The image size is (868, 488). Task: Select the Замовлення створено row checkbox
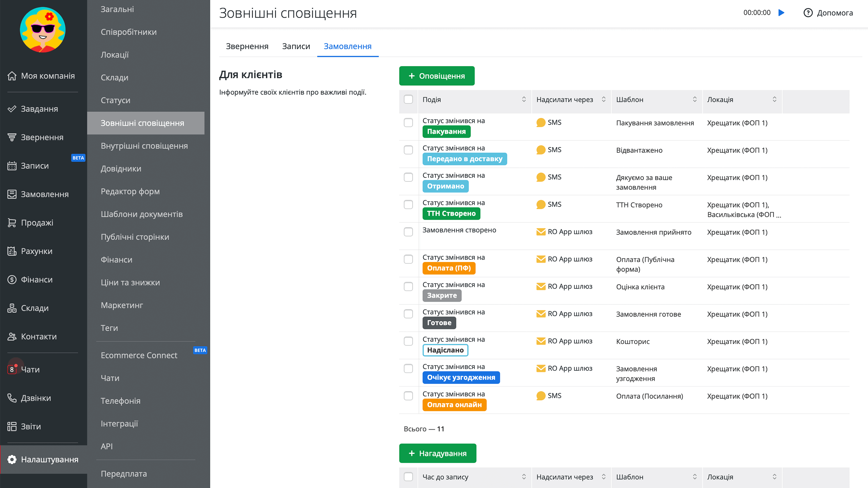(x=408, y=232)
